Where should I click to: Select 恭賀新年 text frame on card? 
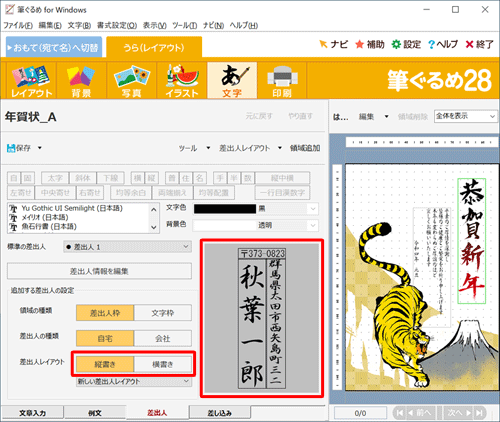pos(472,241)
